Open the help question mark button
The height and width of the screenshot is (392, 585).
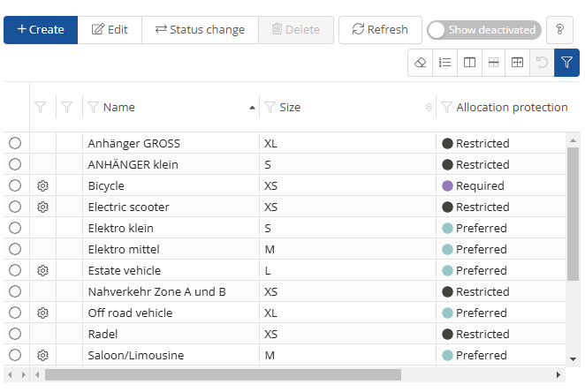coord(559,30)
